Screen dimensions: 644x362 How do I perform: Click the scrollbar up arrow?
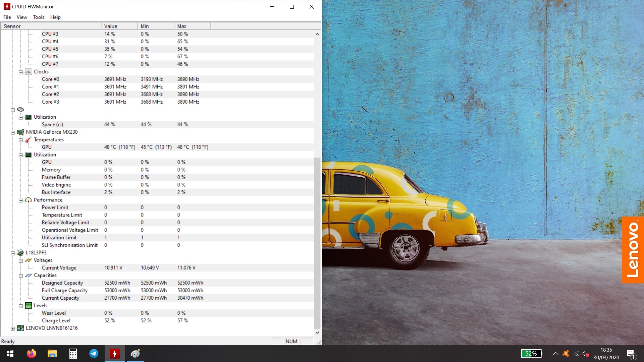click(317, 34)
